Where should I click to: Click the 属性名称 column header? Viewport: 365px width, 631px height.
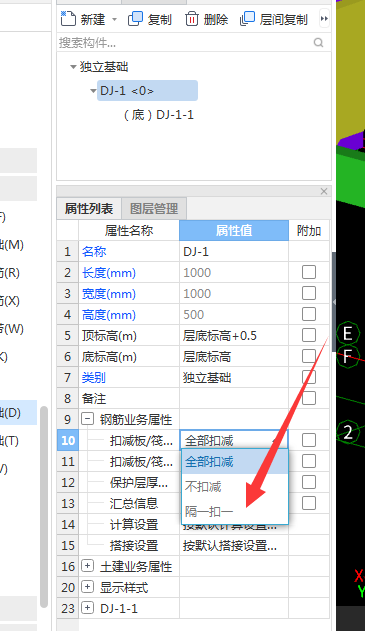129,231
